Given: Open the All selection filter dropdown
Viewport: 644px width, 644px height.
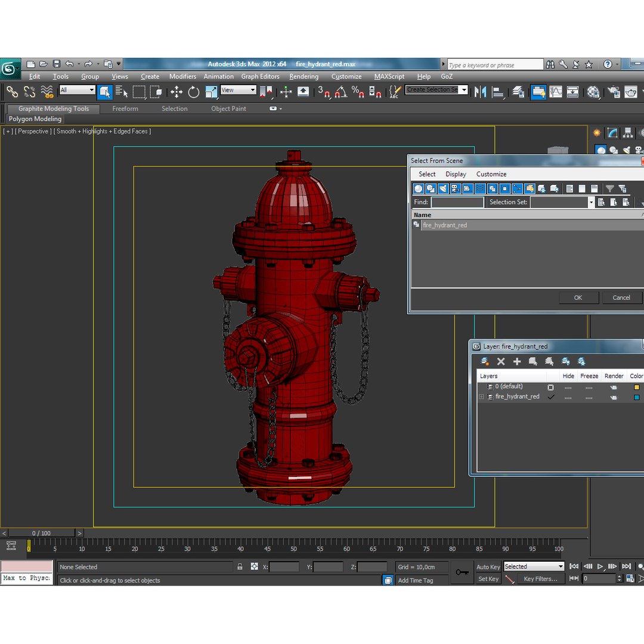Looking at the screenshot, I should pos(77,89).
